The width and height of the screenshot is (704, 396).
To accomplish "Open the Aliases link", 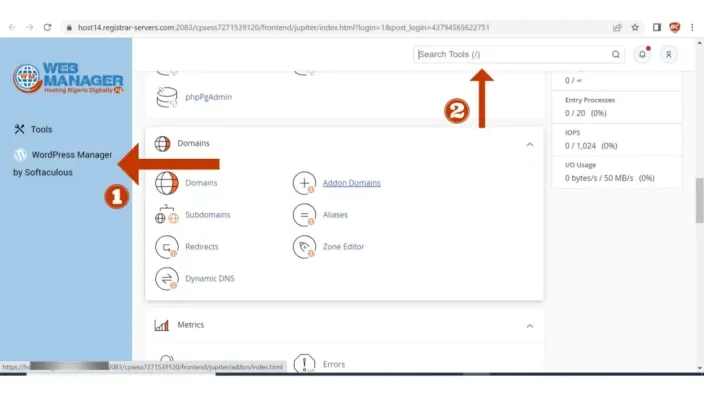I will coord(335,215).
